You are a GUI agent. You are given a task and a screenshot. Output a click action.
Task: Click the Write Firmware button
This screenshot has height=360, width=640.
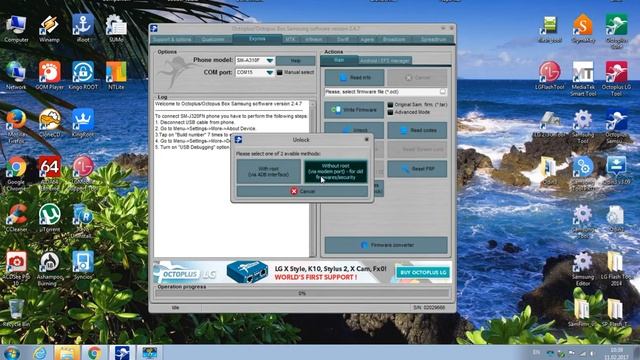tap(354, 110)
